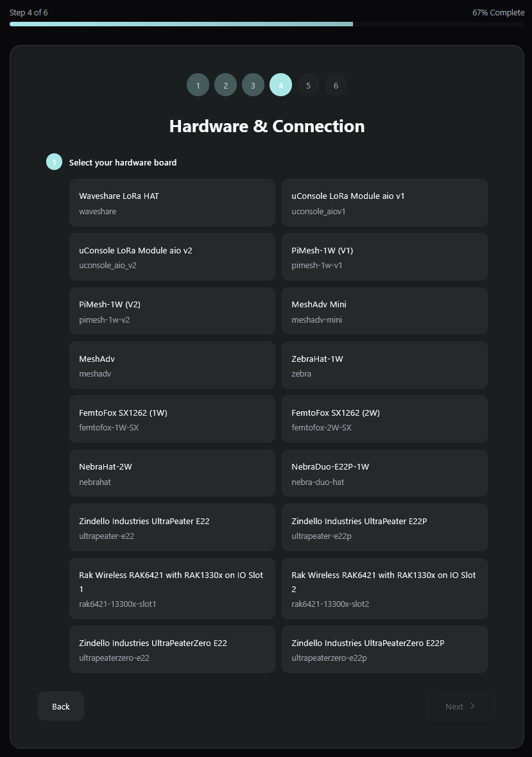This screenshot has width=532, height=757.
Task: Pick uConsole LoRa Module aio v2
Action: click(x=172, y=257)
